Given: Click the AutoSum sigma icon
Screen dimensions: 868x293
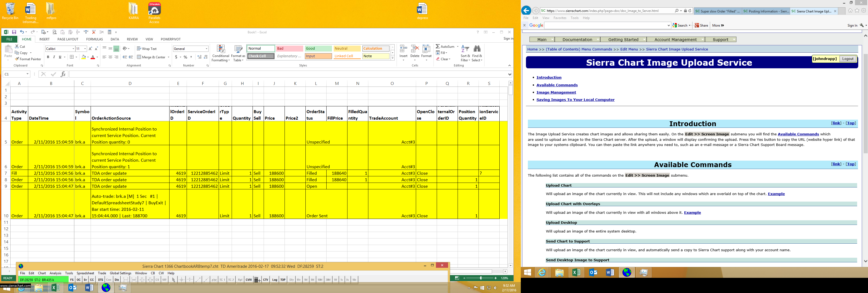Looking at the screenshot, I should pyautogui.click(x=437, y=47).
